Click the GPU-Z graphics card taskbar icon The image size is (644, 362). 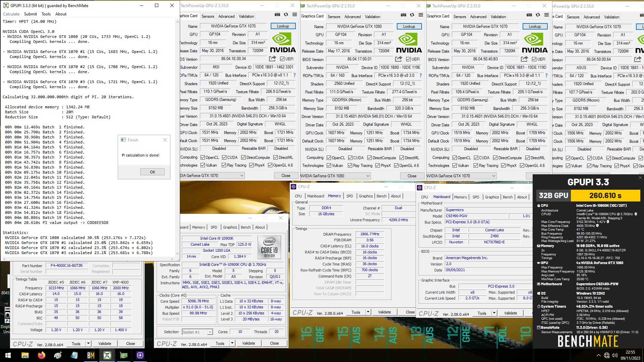[123, 355]
